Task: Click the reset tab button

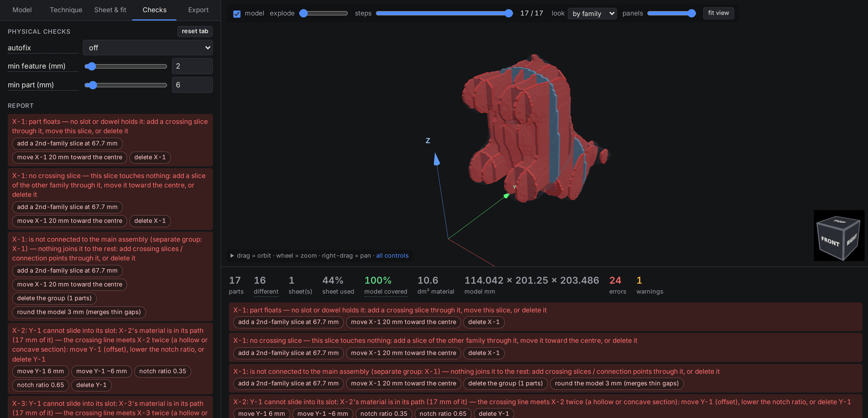Action: click(x=195, y=31)
